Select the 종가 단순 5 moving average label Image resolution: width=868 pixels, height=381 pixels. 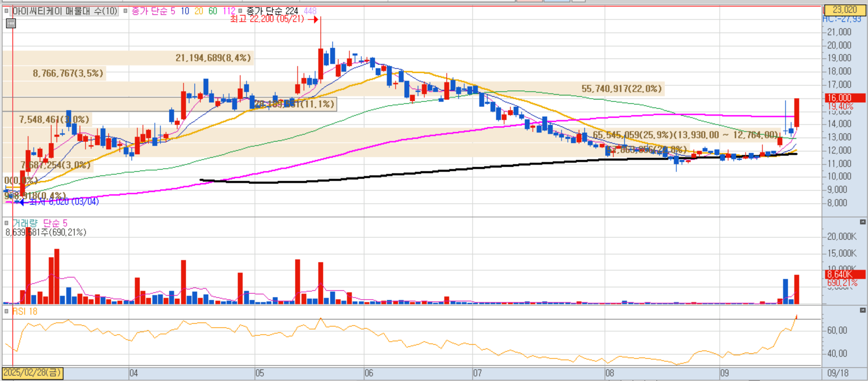[x=154, y=11]
